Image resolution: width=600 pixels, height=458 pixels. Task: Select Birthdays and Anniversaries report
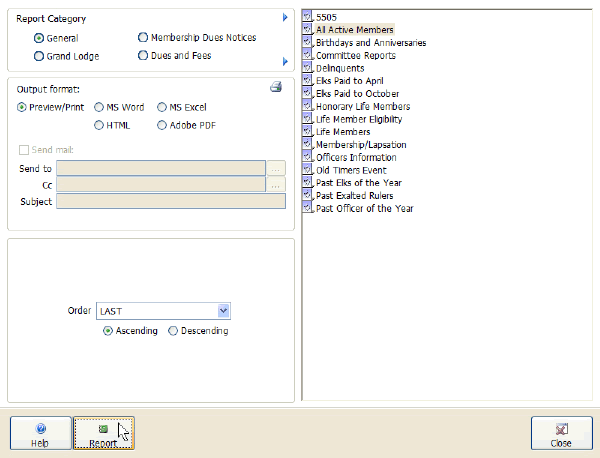[x=370, y=43]
